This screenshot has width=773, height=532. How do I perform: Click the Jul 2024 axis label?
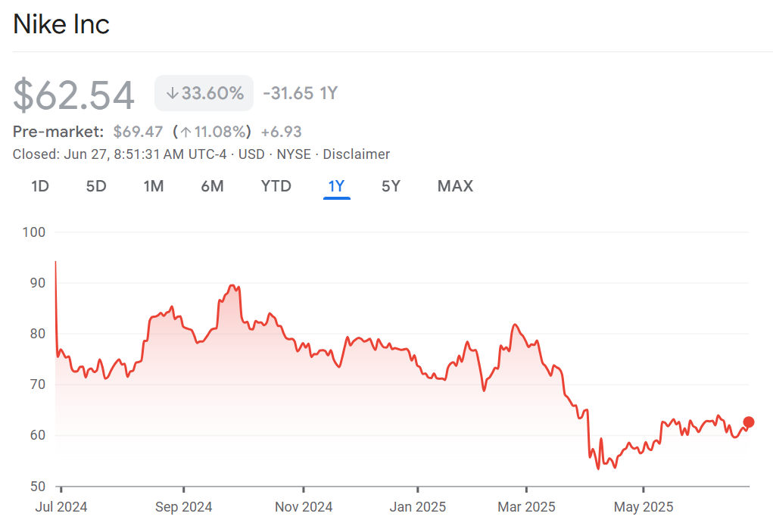(61, 507)
